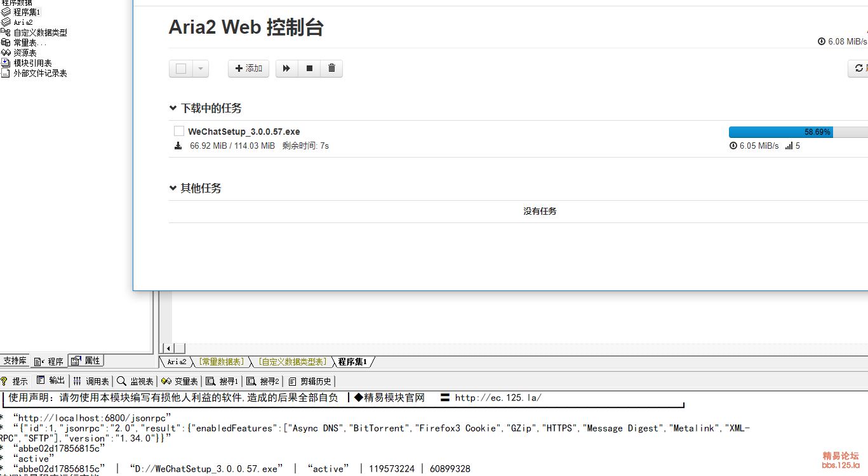This screenshot has height=476, width=868.
Task: Click the trash delete tasks icon
Action: click(331, 69)
